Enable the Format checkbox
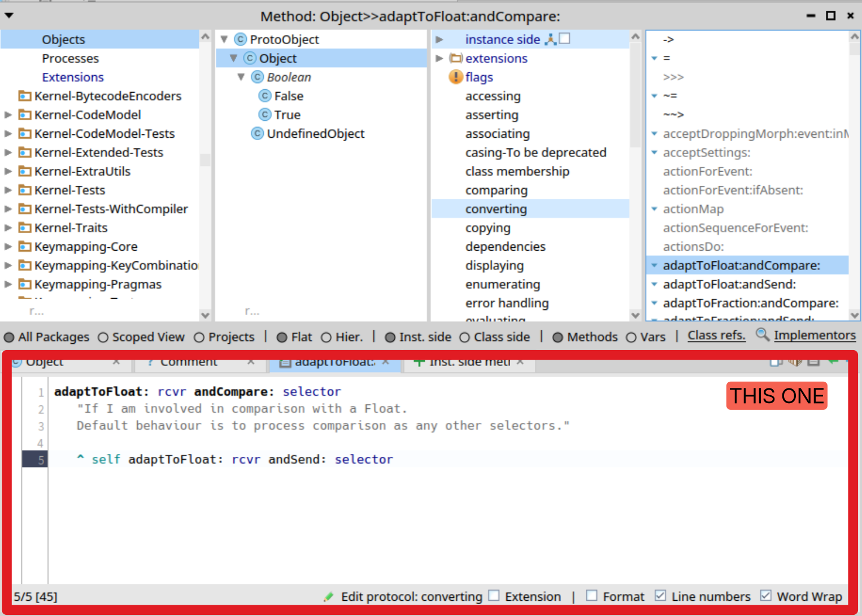This screenshot has width=862, height=616. [591, 596]
